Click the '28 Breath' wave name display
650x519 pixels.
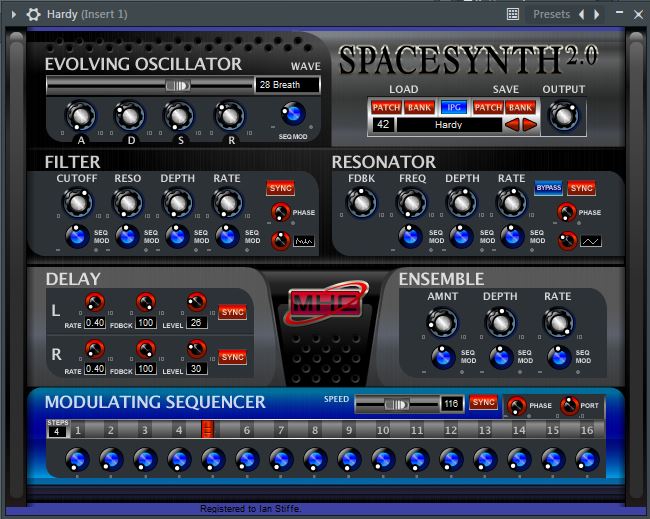(287, 85)
